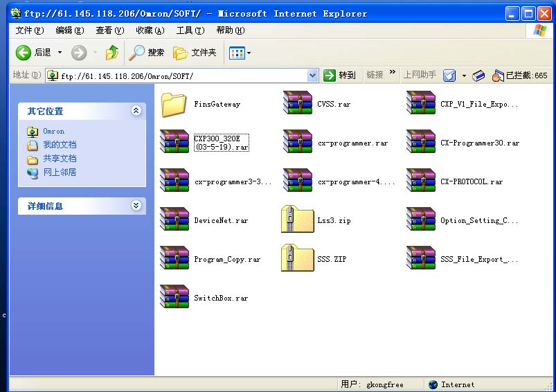This screenshot has height=392, width=556.
Task: Click the file name CVSS.rar
Action: click(334, 105)
